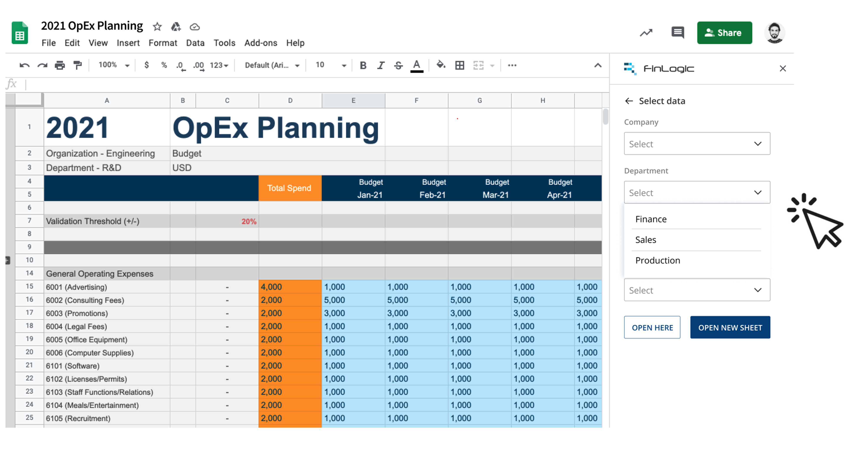The height and width of the screenshot is (449, 868).
Task: Open the fill color bucket
Action: (x=441, y=65)
